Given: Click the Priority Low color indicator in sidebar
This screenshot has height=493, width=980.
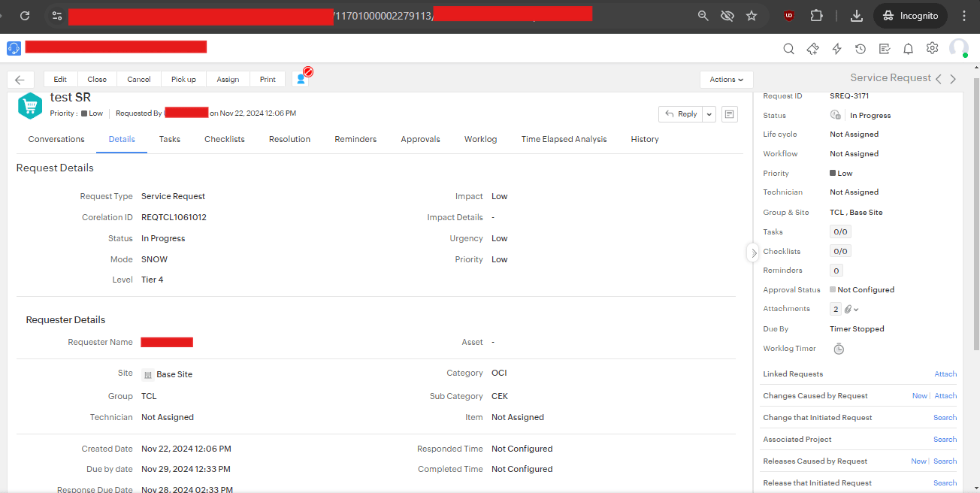Looking at the screenshot, I should coord(833,173).
